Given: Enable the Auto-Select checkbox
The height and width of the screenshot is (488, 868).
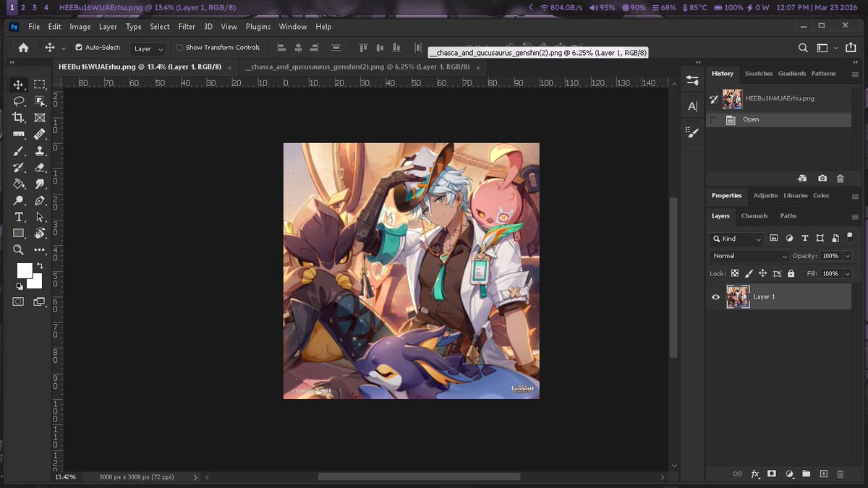Looking at the screenshot, I should 80,48.
